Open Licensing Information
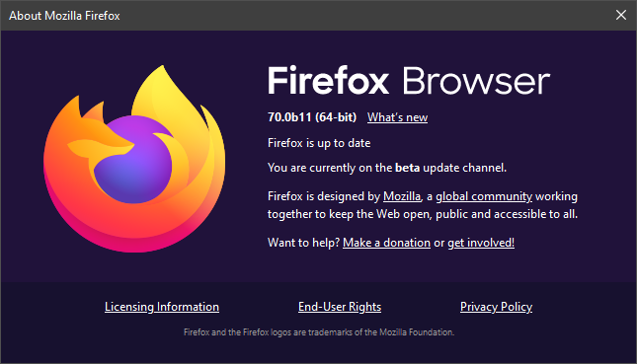Image resolution: width=637 pixels, height=364 pixels. (x=162, y=307)
